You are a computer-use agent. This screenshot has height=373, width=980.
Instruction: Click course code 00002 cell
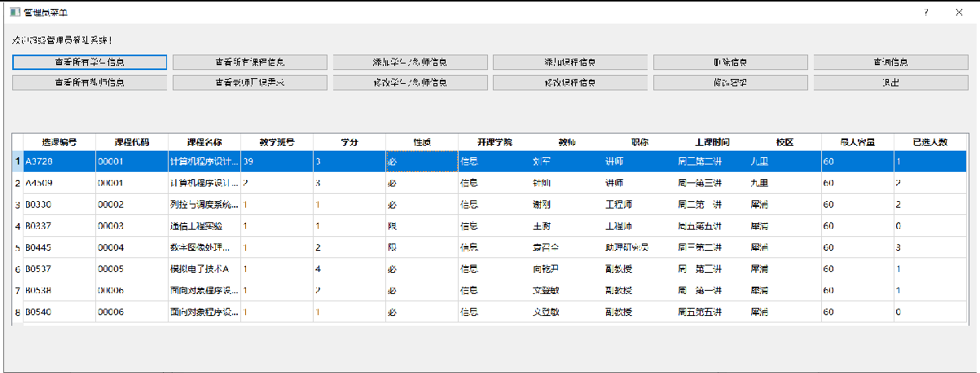coord(132,204)
